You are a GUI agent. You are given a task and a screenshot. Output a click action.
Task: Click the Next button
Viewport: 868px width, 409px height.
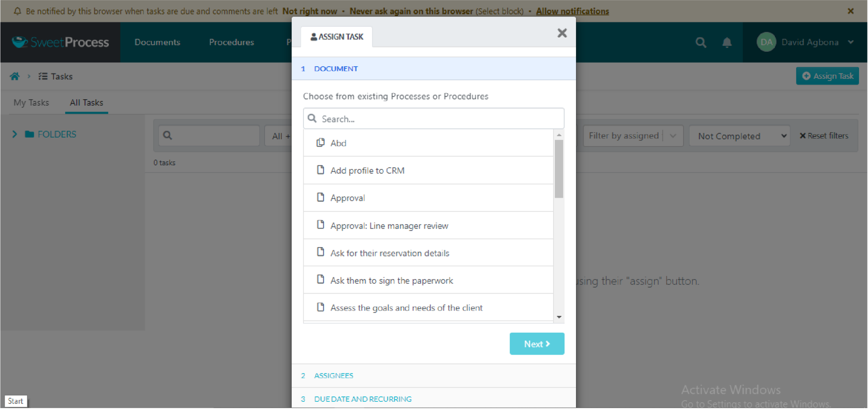(x=537, y=344)
